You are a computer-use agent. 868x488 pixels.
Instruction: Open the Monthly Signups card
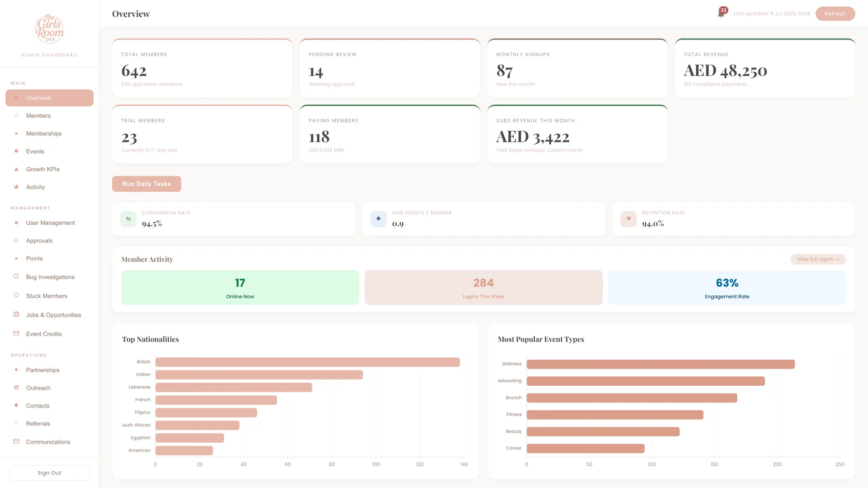pyautogui.click(x=578, y=68)
